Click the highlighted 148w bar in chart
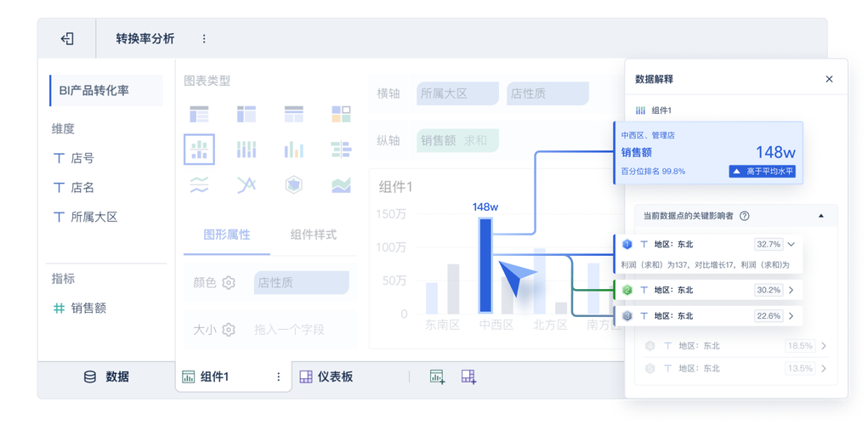Viewport: 868px width, 425px height. (x=485, y=265)
